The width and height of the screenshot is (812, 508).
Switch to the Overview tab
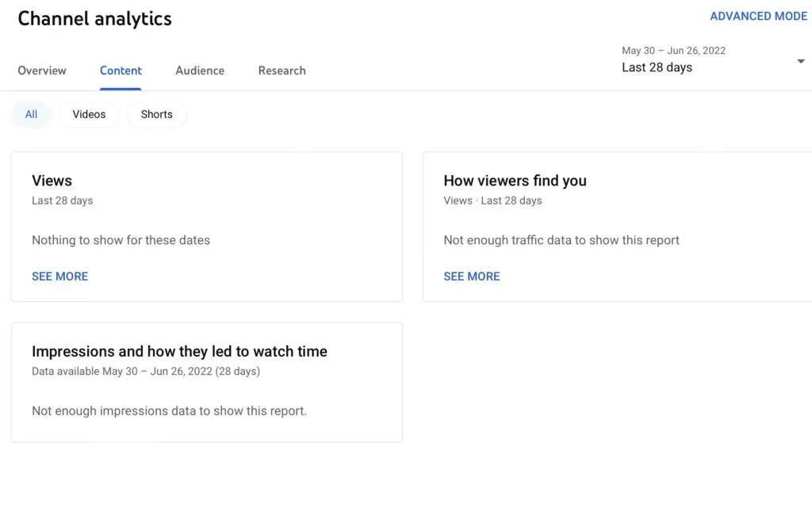pos(42,71)
